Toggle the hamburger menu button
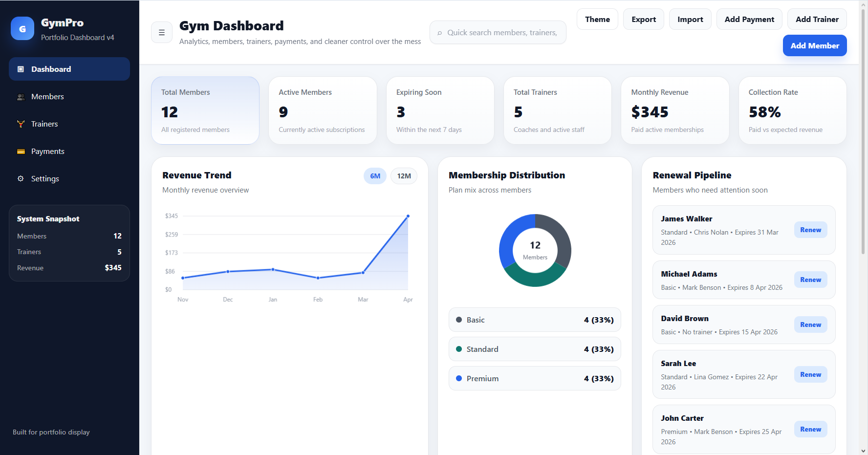The image size is (868, 455). (x=162, y=32)
